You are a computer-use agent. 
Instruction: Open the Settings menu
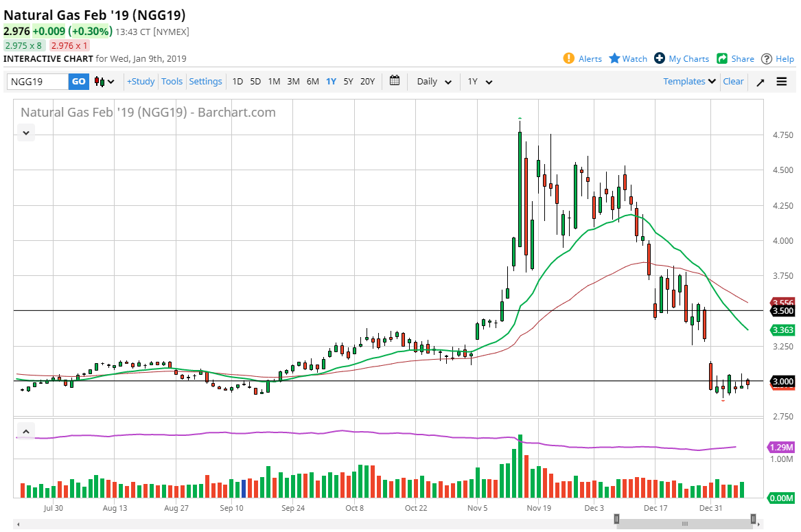(x=205, y=82)
